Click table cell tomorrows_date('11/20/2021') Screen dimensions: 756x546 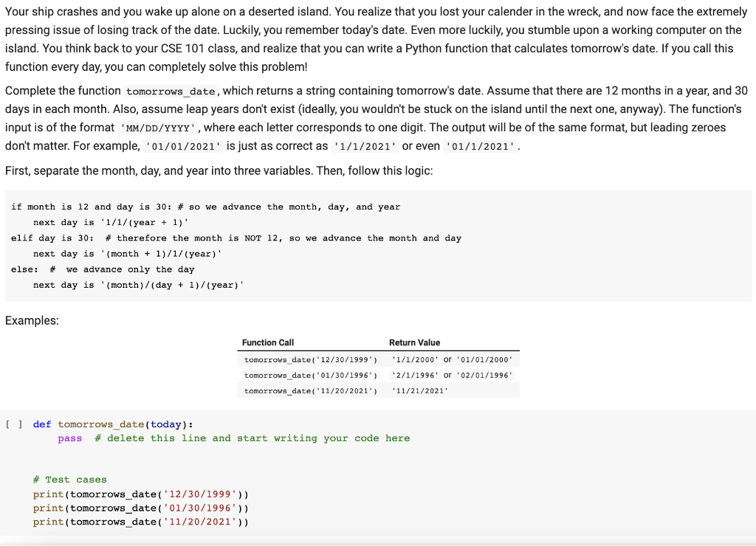pos(311,391)
